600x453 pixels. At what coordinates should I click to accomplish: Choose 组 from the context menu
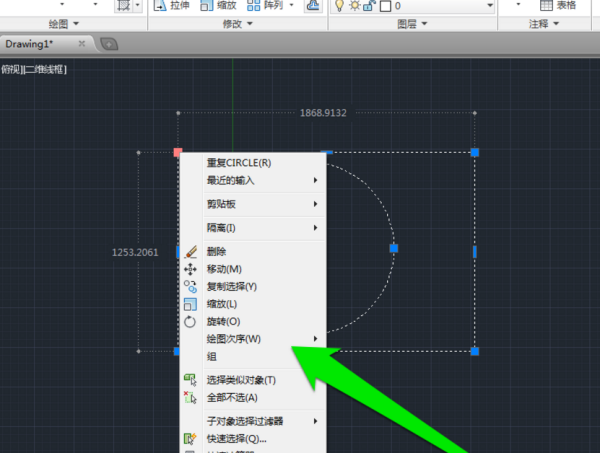(253, 357)
